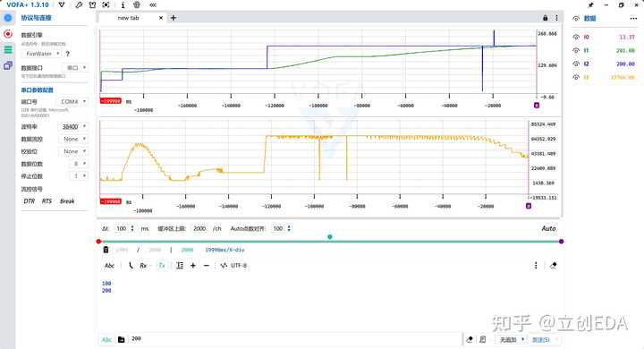Open the green list panel in sidebar

pos(8,50)
